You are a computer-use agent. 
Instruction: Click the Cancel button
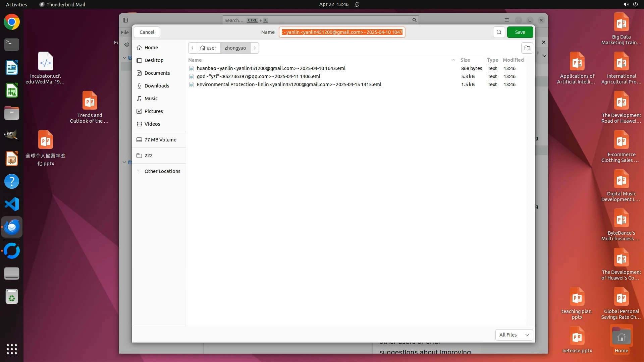(147, 32)
